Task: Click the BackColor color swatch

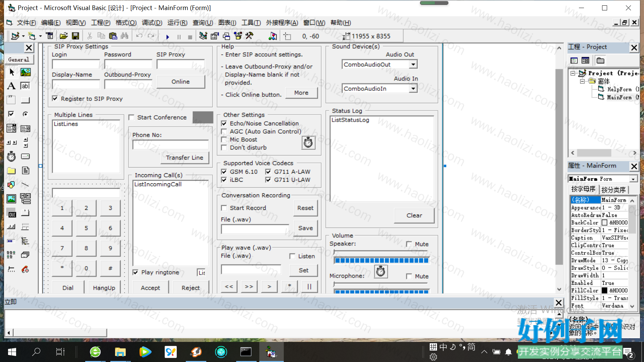Action: (x=604, y=223)
